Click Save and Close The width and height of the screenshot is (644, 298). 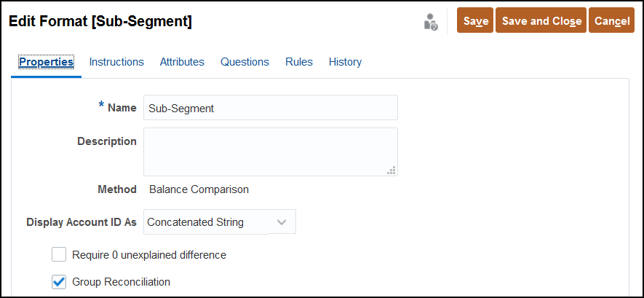[x=541, y=20]
